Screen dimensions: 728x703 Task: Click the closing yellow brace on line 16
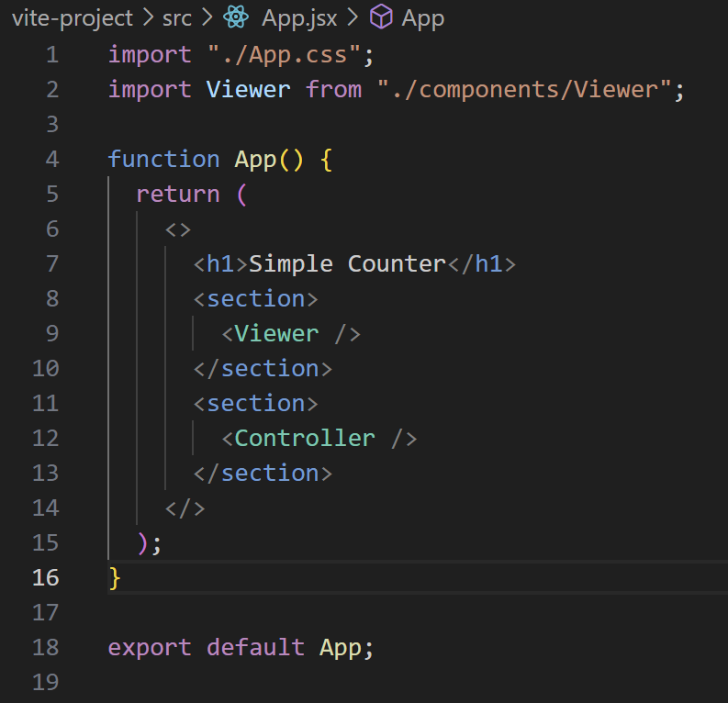point(114,578)
